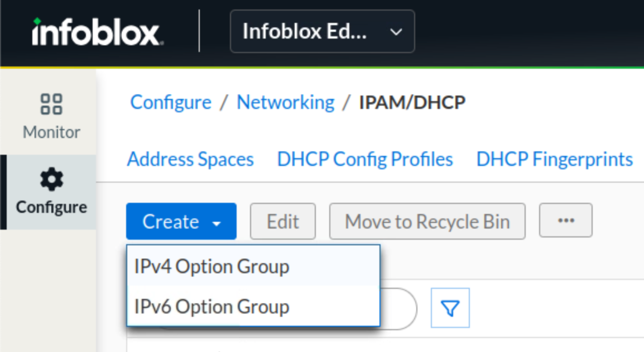Follow the Networking breadcrumb link

point(286,102)
